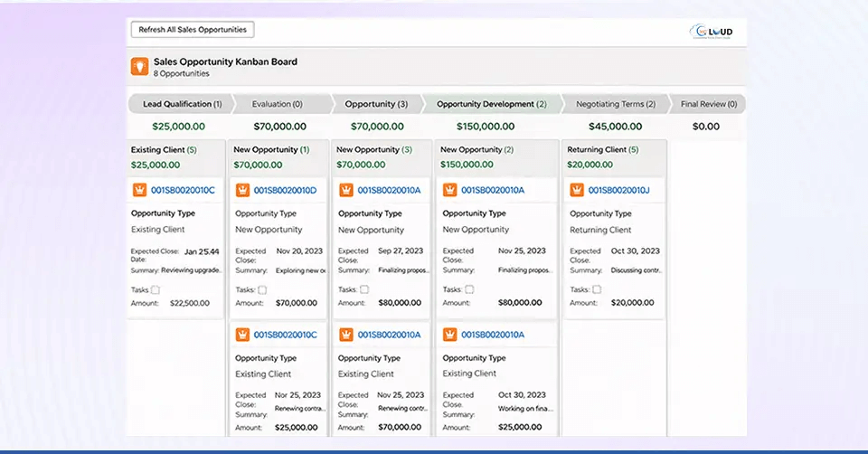Click the $150,000.00 total under Opportunity Development stage
The height and width of the screenshot is (454, 868).
pyautogui.click(x=486, y=127)
